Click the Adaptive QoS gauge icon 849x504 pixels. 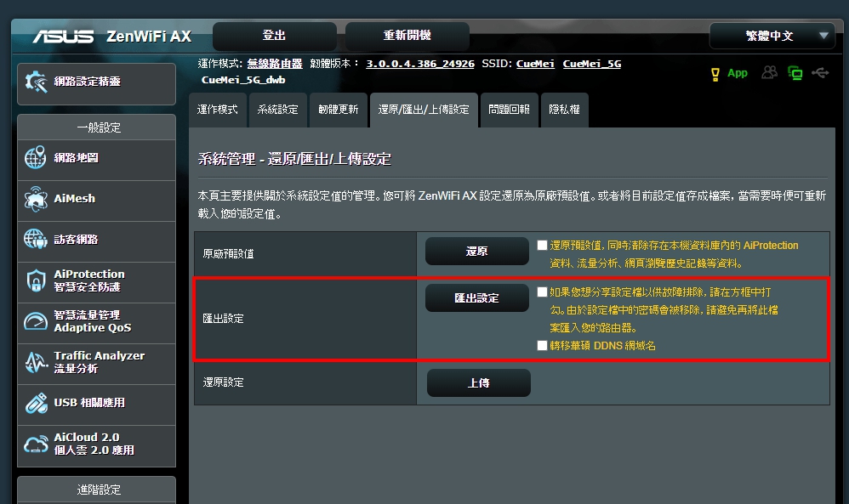pos(36,321)
